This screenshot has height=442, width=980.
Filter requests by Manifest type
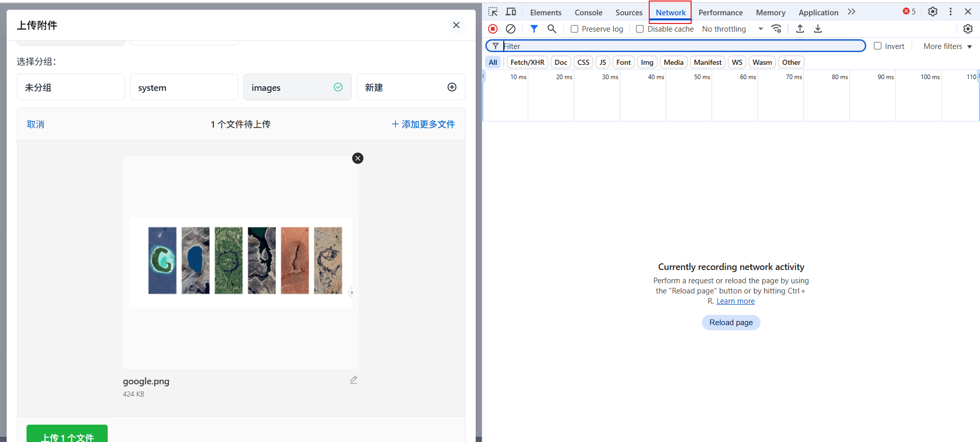[x=707, y=62]
